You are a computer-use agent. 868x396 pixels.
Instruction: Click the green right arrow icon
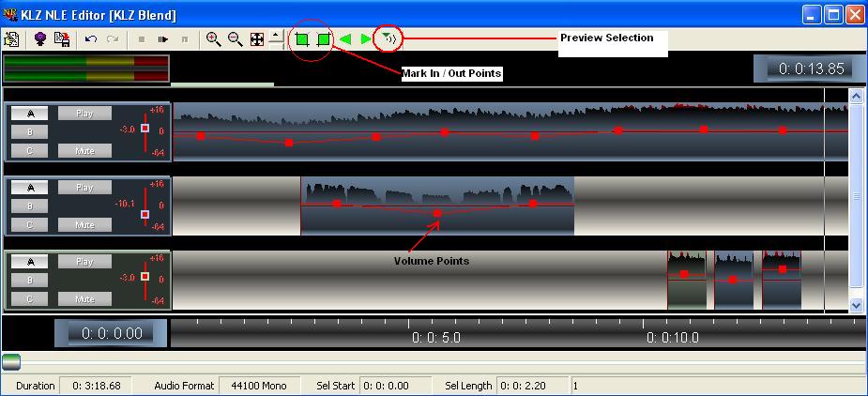(x=366, y=39)
